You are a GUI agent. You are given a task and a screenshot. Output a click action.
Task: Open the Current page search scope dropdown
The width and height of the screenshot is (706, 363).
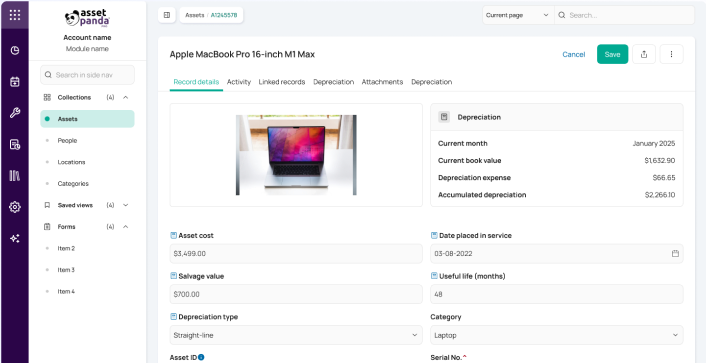(x=518, y=15)
